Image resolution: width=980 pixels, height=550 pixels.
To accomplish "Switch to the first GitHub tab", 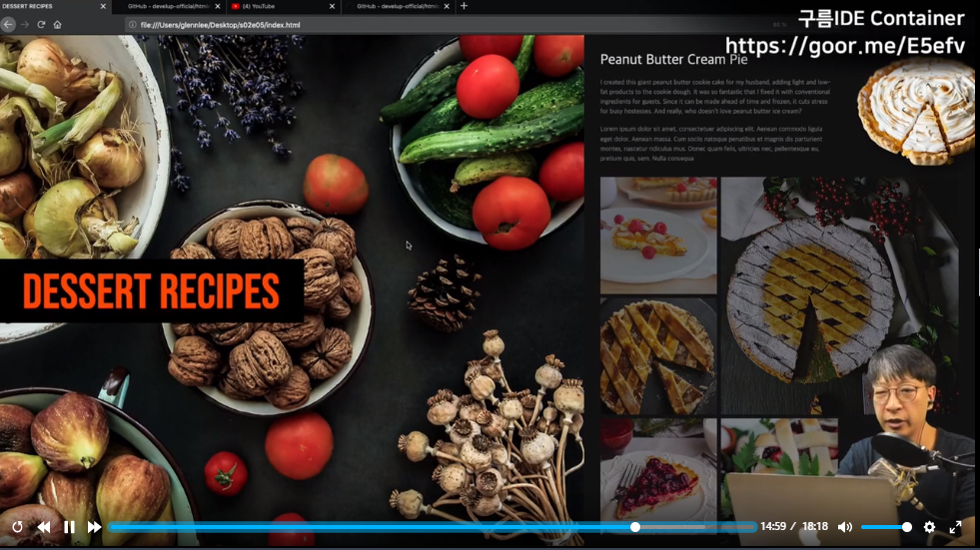I will (x=170, y=6).
